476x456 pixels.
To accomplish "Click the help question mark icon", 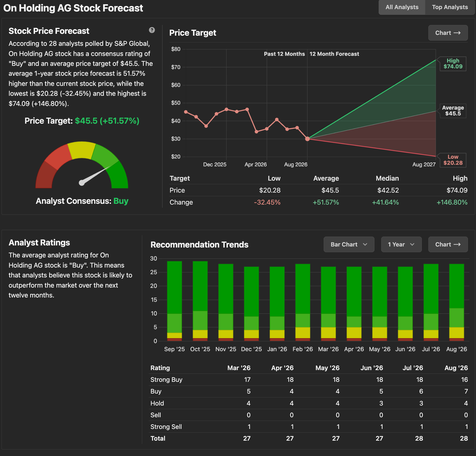I will point(152,30).
